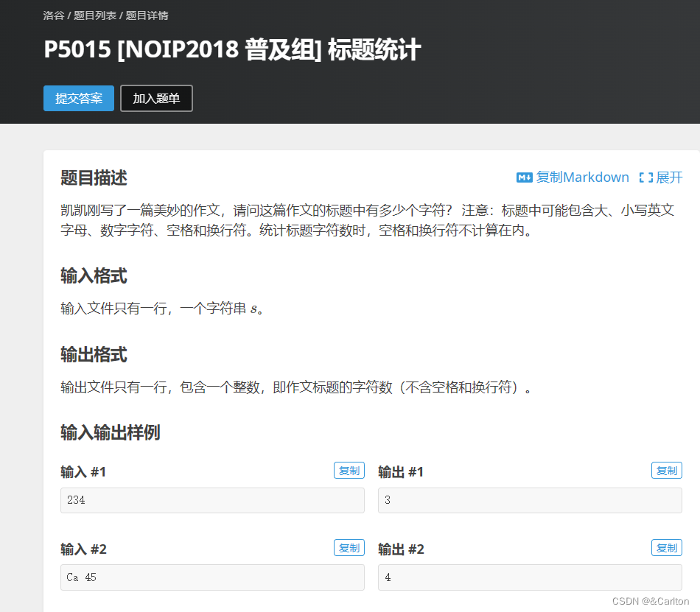Viewport: 700px width, 612px height.
Task: Open the 题目详情 breadcrumb
Action: click(147, 15)
